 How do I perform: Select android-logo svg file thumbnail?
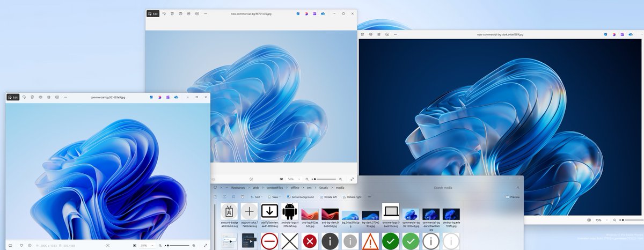pyautogui.click(x=290, y=211)
